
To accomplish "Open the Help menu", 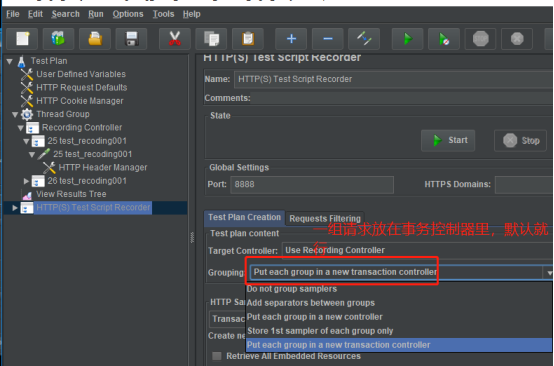I will coord(191,14).
